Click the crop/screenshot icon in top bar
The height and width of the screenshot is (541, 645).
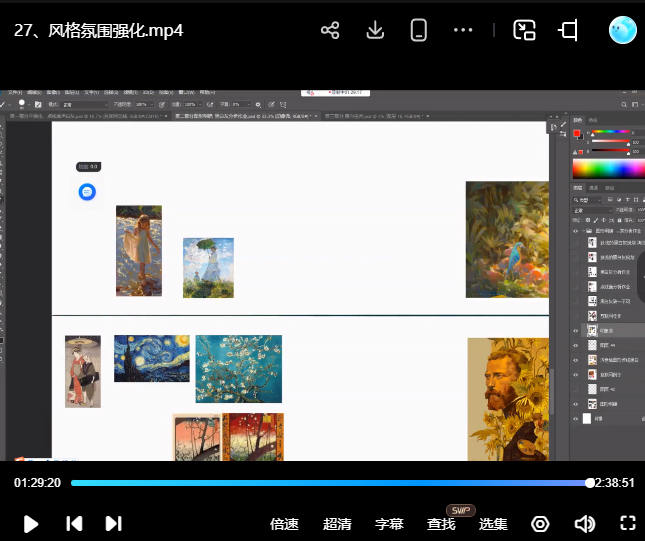pyautogui.click(x=569, y=30)
